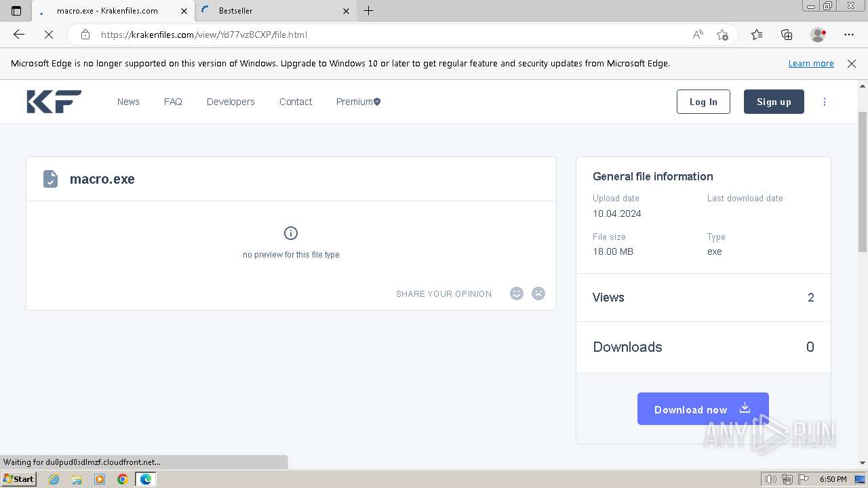The height and width of the screenshot is (488, 868).
Task: Click the Premium shield badge icon
Action: (377, 102)
